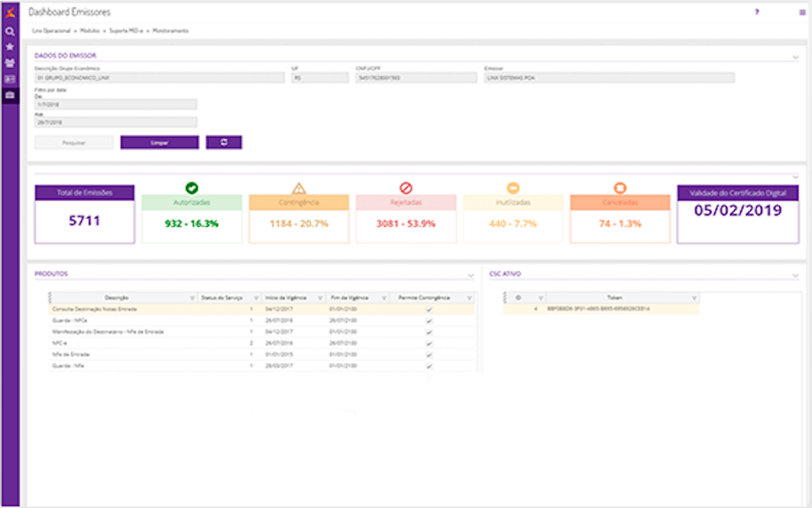Select the highlighted briefcase icon in sidebar
Image resolution: width=812 pixels, height=508 pixels.
(x=10, y=96)
